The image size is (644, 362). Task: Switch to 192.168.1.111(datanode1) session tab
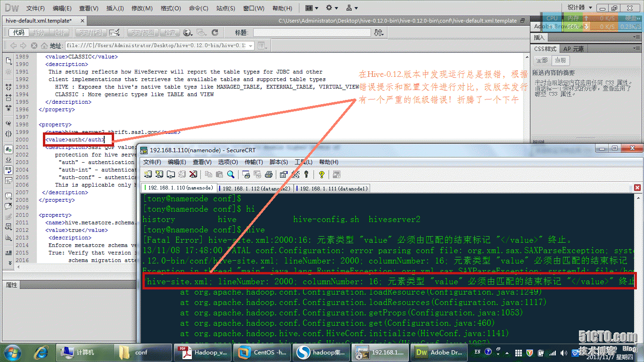tap(332, 188)
